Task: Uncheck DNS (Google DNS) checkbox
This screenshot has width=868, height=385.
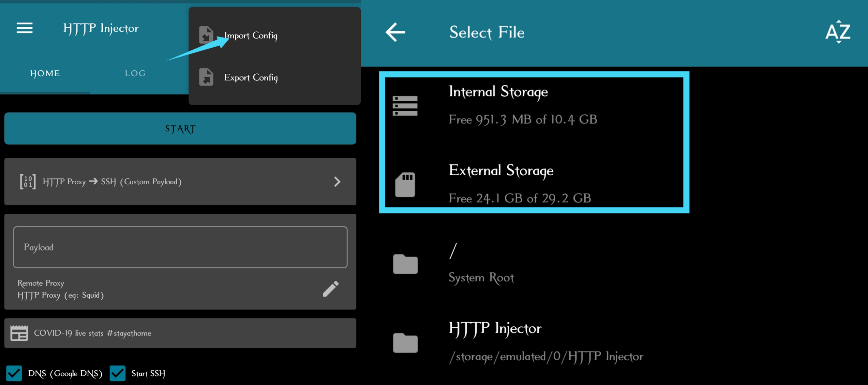Action: point(14,373)
